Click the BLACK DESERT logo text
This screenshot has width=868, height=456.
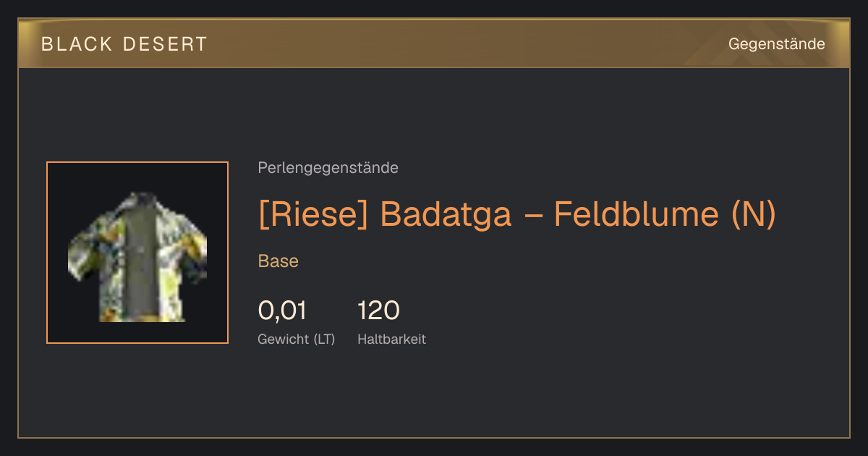tap(124, 44)
